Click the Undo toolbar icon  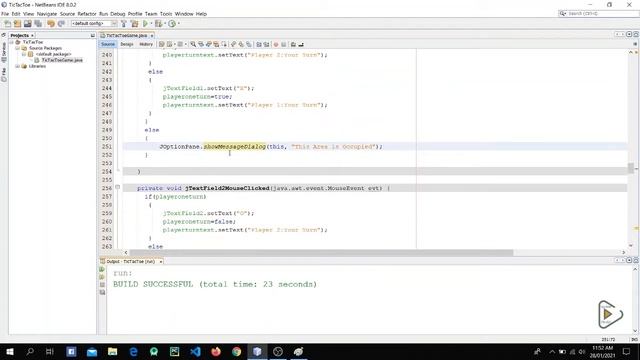[x=51, y=24]
